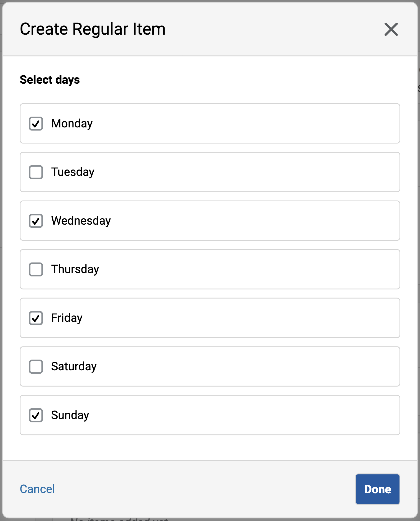Enable the Thursday checkbox
420x521 pixels.
[x=36, y=269]
